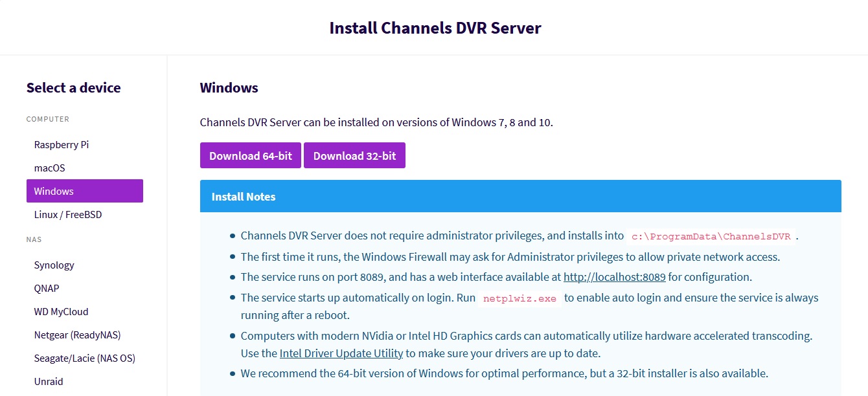Select Raspberry Pi in the device list
Image resolution: width=868 pixels, height=396 pixels.
click(x=62, y=145)
